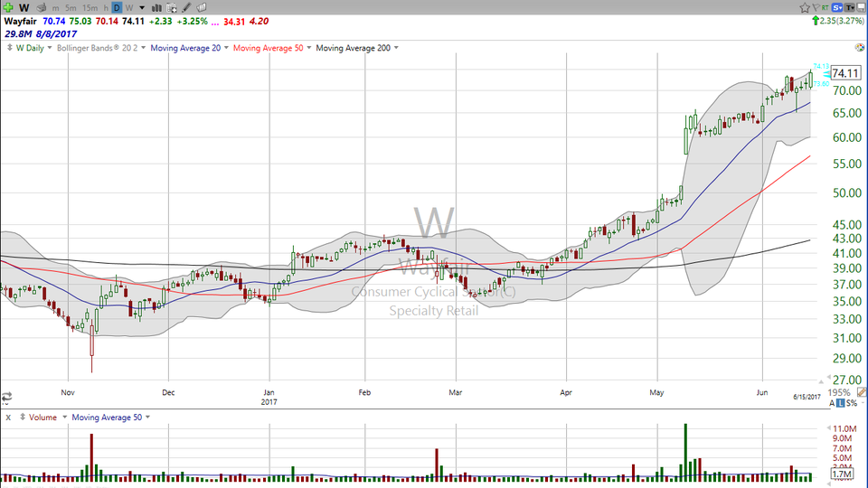Select the Weekly 'W' time frame
868x488 pixels.
[x=129, y=8]
